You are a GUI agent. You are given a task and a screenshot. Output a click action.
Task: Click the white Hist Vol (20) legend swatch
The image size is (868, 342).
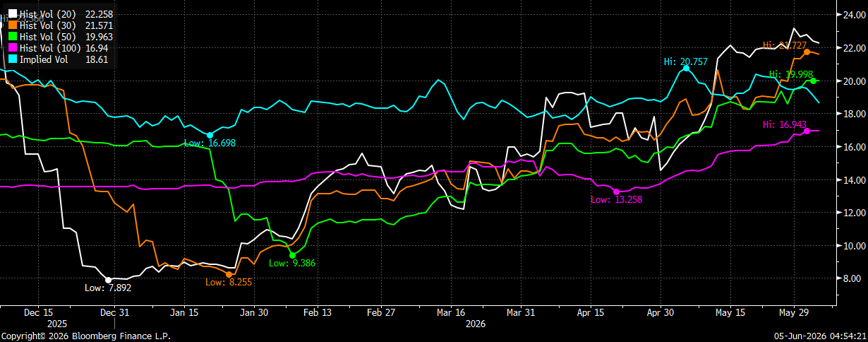(x=12, y=14)
